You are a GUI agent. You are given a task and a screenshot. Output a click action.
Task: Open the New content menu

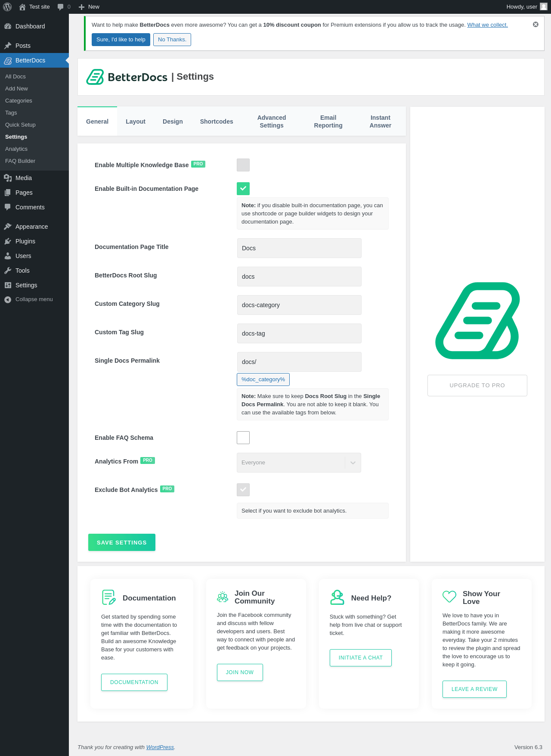(89, 7)
